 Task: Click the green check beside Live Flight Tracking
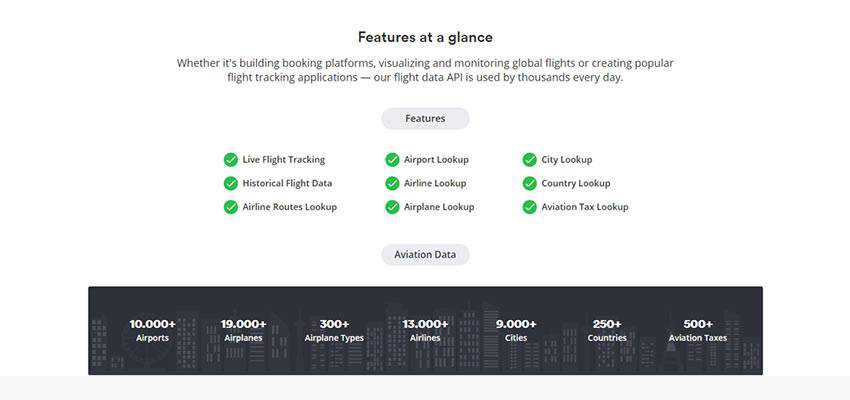pyautogui.click(x=231, y=159)
